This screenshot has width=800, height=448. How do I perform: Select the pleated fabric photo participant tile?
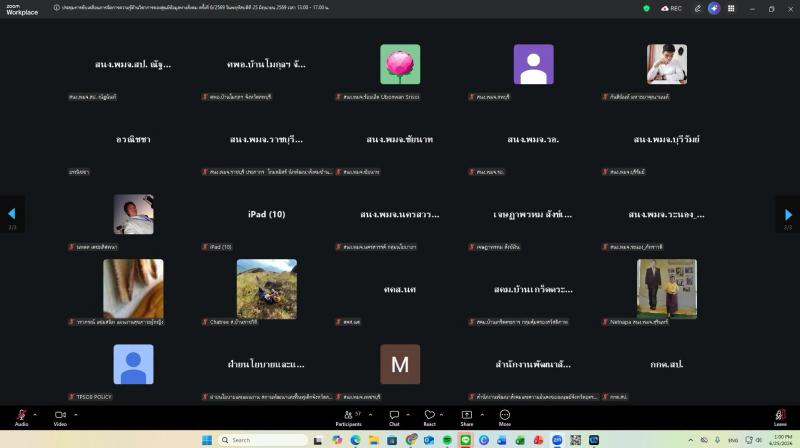coord(133,289)
